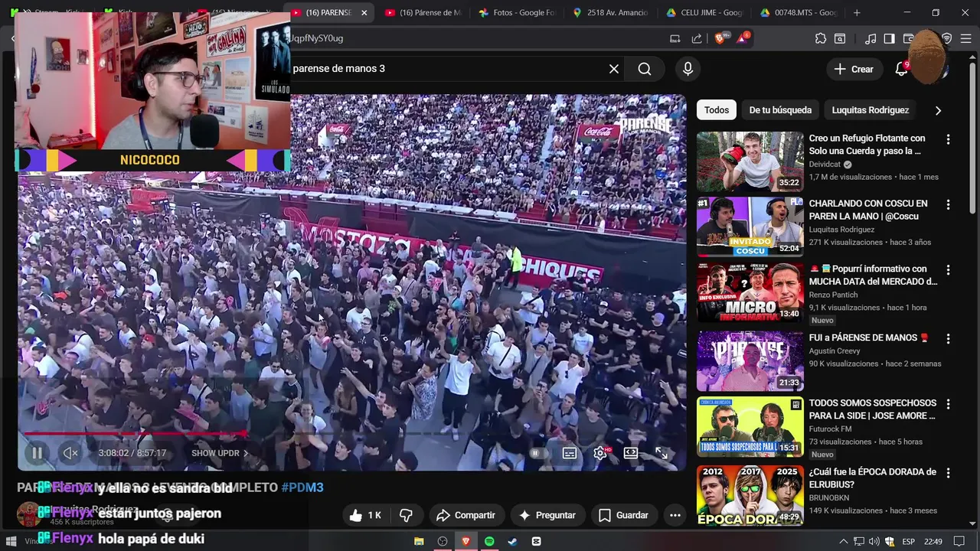This screenshot has height=551, width=980.
Task: Open File Explorer from taskbar
Action: click(x=419, y=541)
